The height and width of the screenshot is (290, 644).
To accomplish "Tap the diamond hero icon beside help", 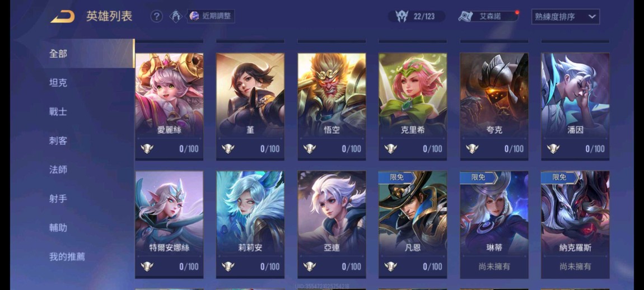I will click(176, 16).
